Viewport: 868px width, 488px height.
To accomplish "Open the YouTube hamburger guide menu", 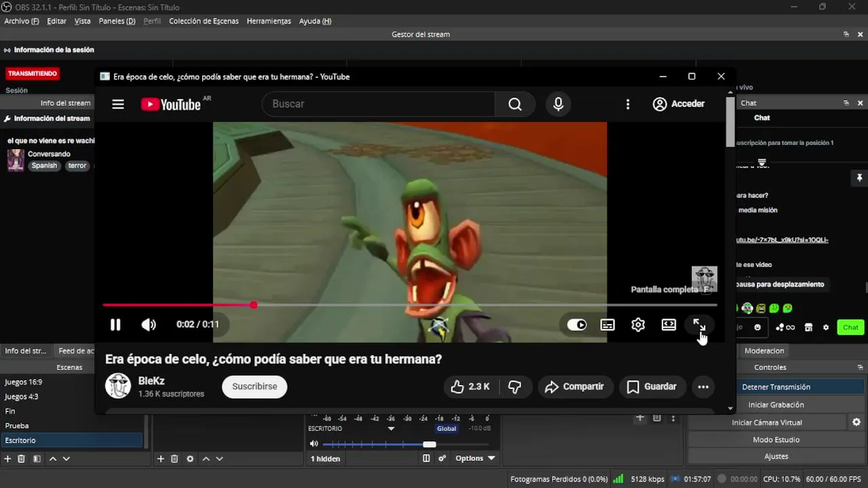I will (x=118, y=104).
